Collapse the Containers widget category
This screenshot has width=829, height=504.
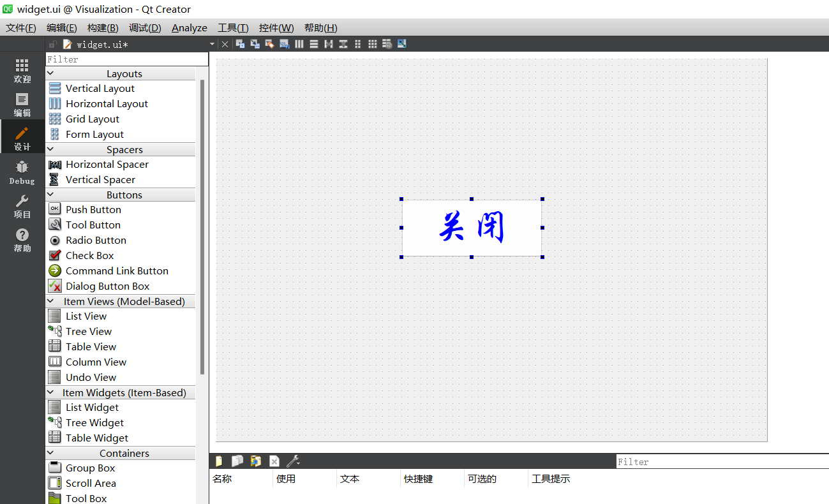click(x=50, y=453)
